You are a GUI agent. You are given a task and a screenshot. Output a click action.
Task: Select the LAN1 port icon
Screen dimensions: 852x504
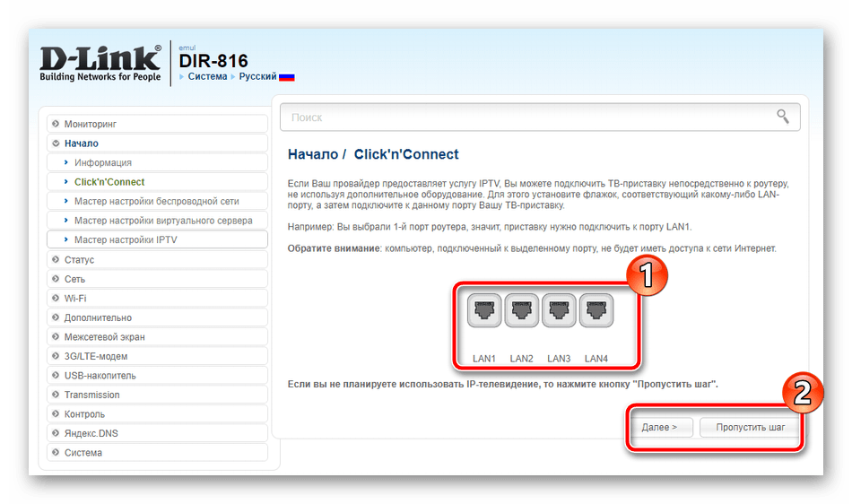pyautogui.click(x=484, y=310)
